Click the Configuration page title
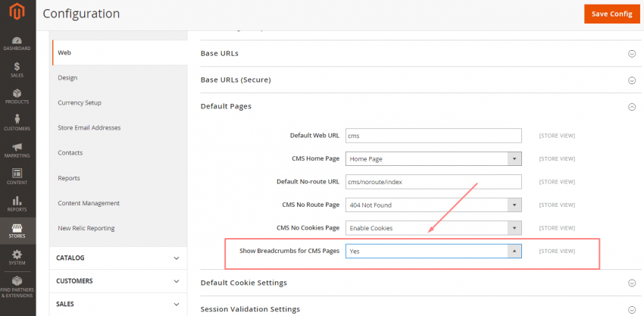The image size is (644, 316). pos(81,14)
